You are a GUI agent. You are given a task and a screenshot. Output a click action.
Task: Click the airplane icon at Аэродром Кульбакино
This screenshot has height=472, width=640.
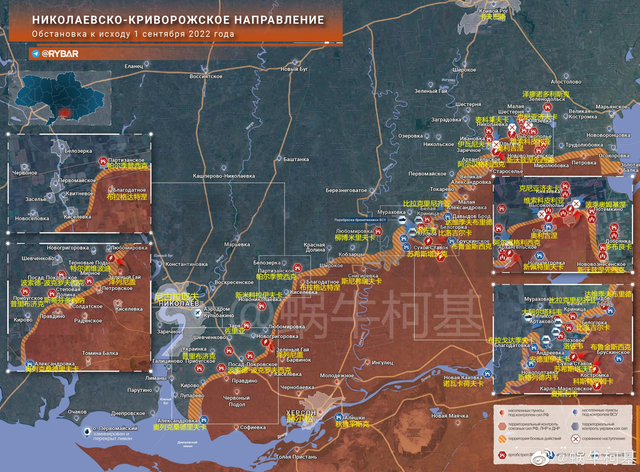[198, 313]
